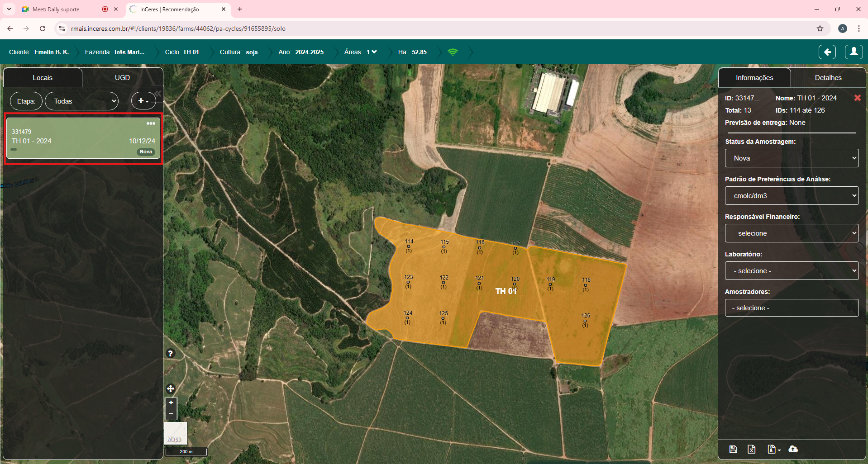
Task: Click sample point 118 on the map
Action: coord(586,285)
